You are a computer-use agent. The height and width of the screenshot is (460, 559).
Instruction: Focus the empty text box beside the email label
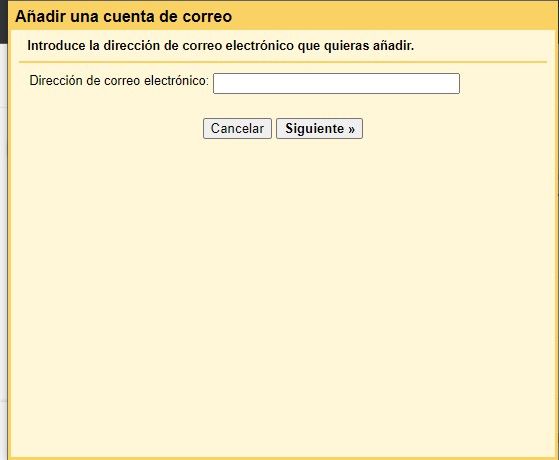[336, 84]
